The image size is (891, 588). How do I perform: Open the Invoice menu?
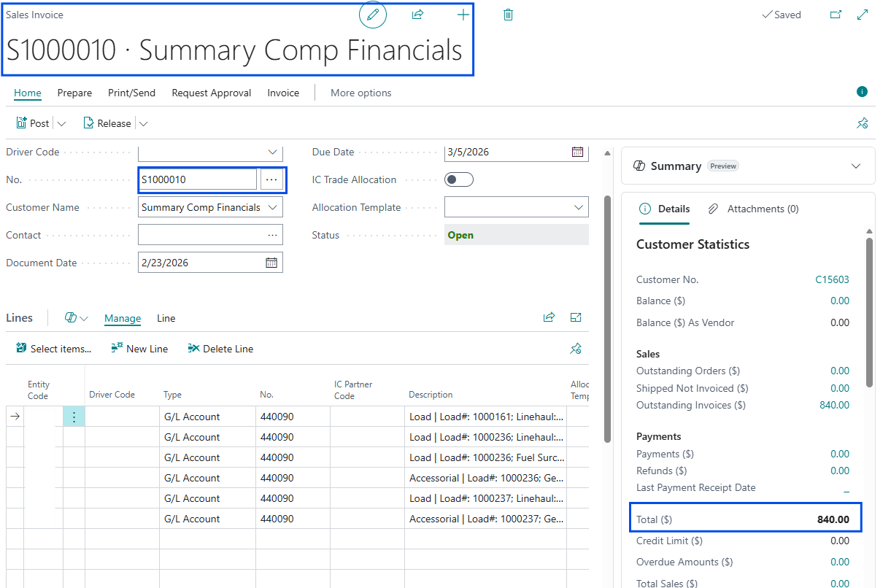[x=283, y=93]
